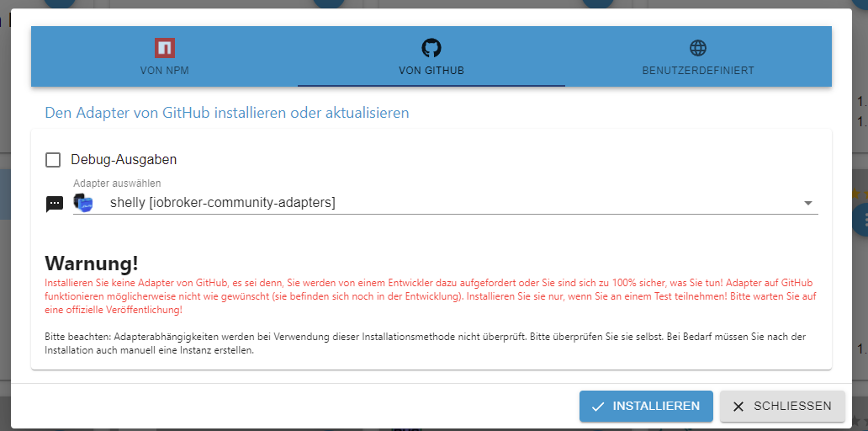This screenshot has height=431, width=868.
Task: Select the Von GitHub tab
Action: tap(431, 56)
